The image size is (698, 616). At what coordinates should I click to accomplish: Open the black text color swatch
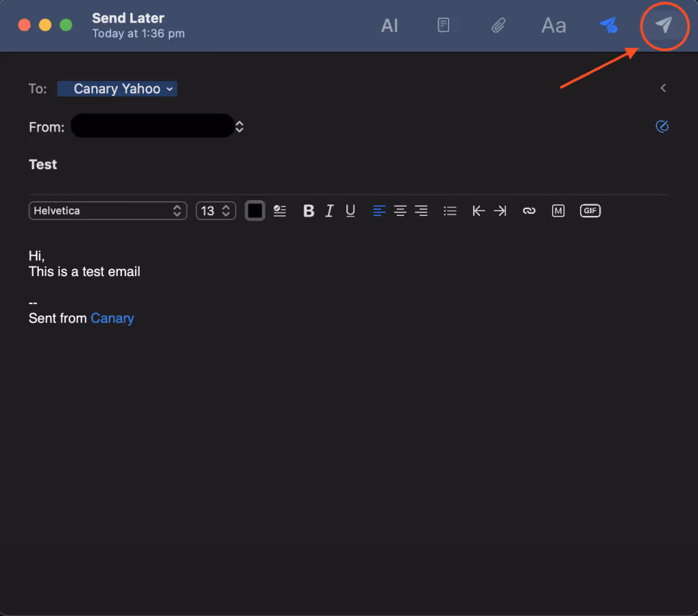[255, 211]
